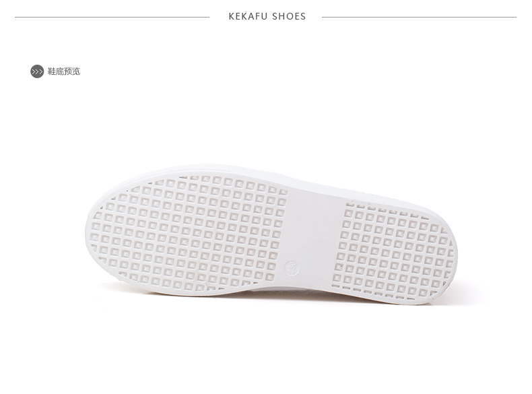
Task: Click the dark triple-chevron circle icon
Action: 37,71
